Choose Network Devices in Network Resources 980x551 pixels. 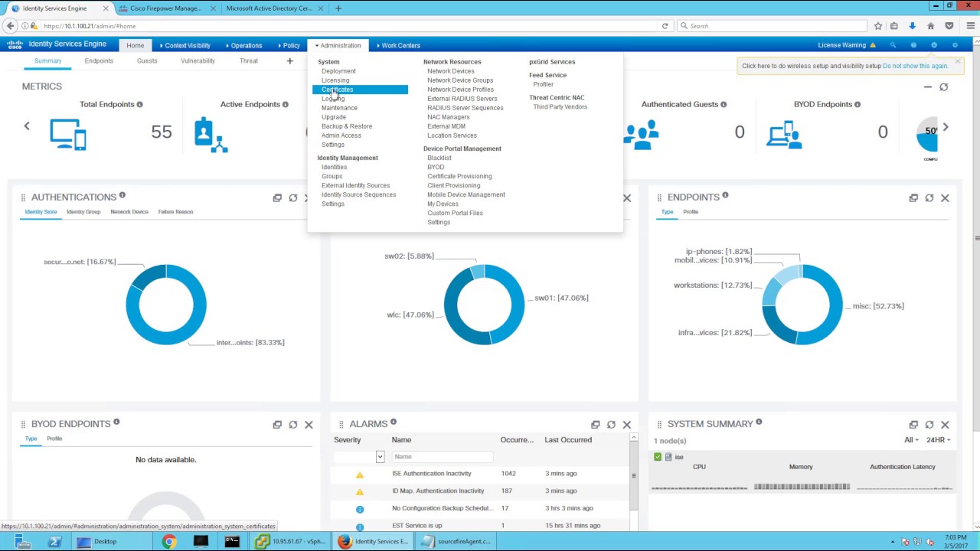click(x=450, y=71)
